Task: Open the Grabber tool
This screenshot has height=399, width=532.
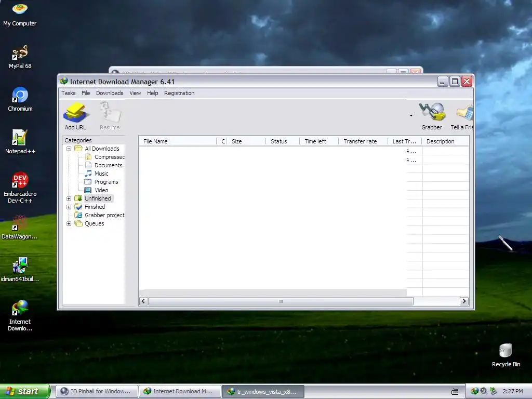Action: click(432, 116)
